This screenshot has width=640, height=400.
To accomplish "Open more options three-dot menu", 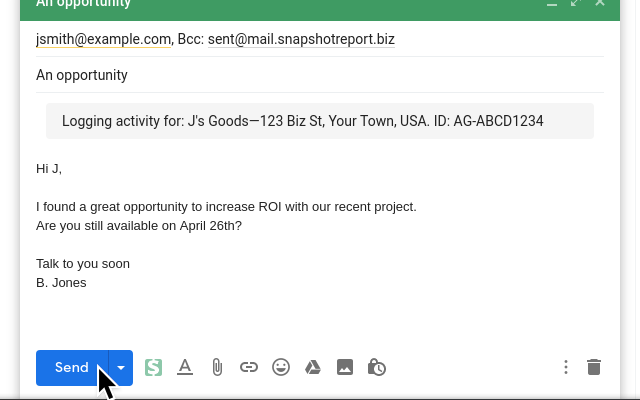I will tap(566, 367).
